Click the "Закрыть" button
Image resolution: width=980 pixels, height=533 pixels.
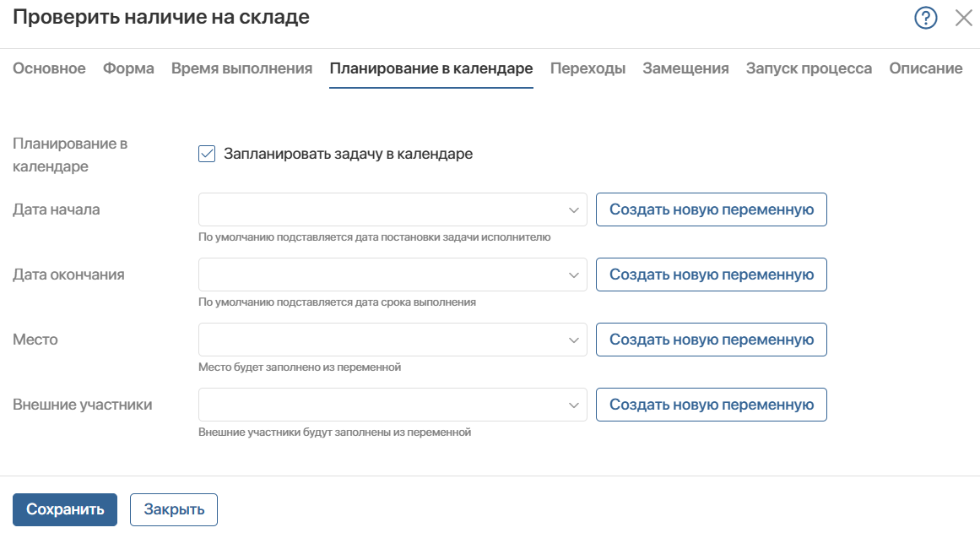pos(174,510)
